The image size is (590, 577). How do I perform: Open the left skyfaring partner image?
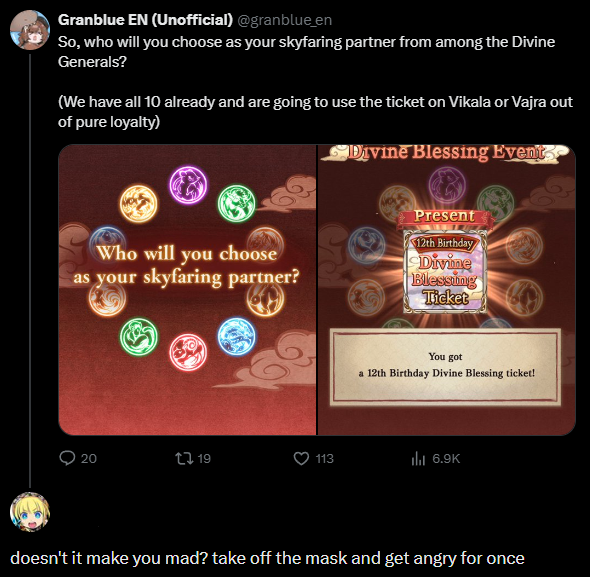(187, 290)
